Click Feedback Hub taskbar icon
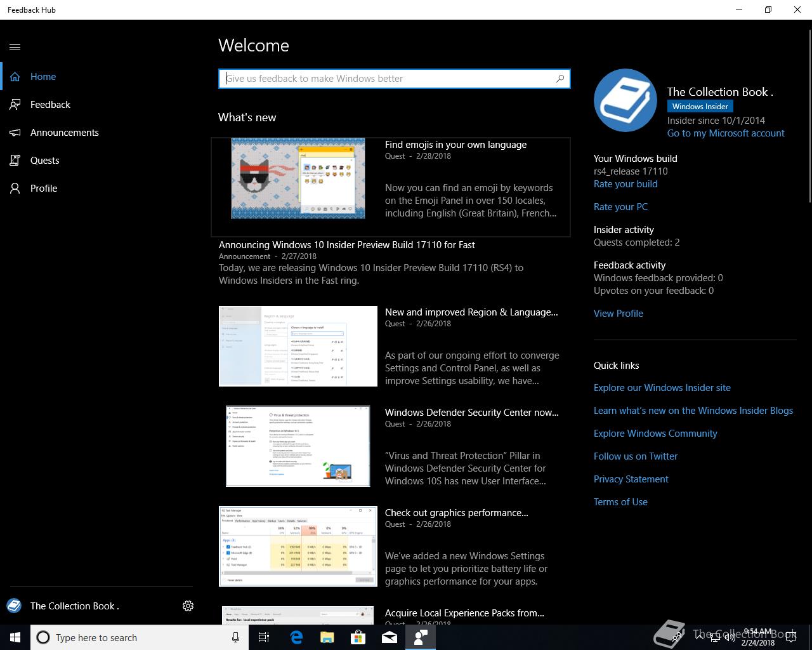812x650 pixels. coord(421,637)
